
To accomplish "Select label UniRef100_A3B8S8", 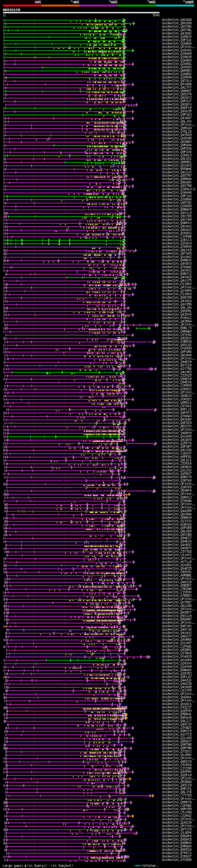I will point(177,342).
